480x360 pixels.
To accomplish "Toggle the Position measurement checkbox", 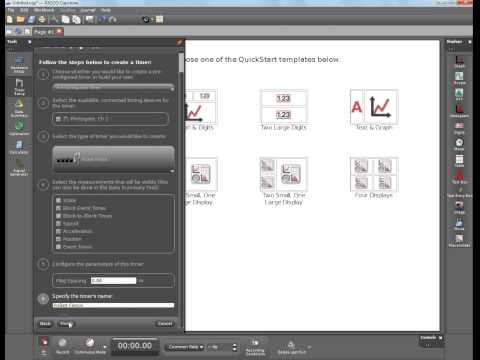I will (x=58, y=239).
